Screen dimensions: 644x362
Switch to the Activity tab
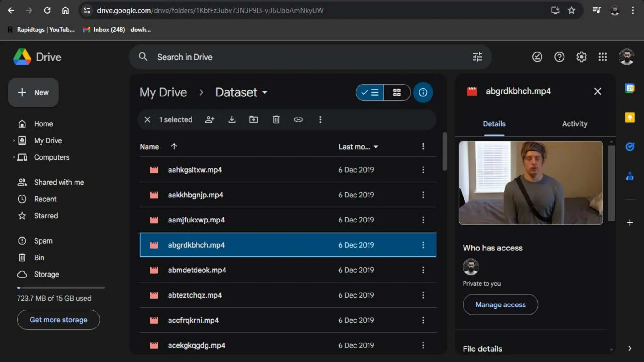tap(575, 124)
